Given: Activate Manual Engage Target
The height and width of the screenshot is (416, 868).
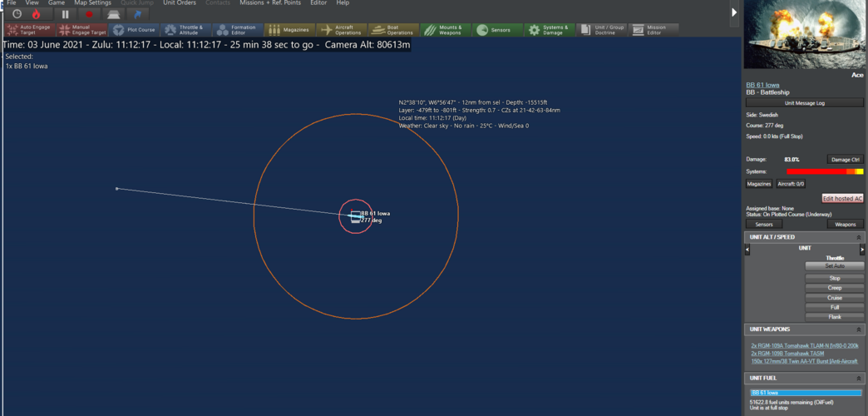Looking at the screenshot, I should [81, 30].
